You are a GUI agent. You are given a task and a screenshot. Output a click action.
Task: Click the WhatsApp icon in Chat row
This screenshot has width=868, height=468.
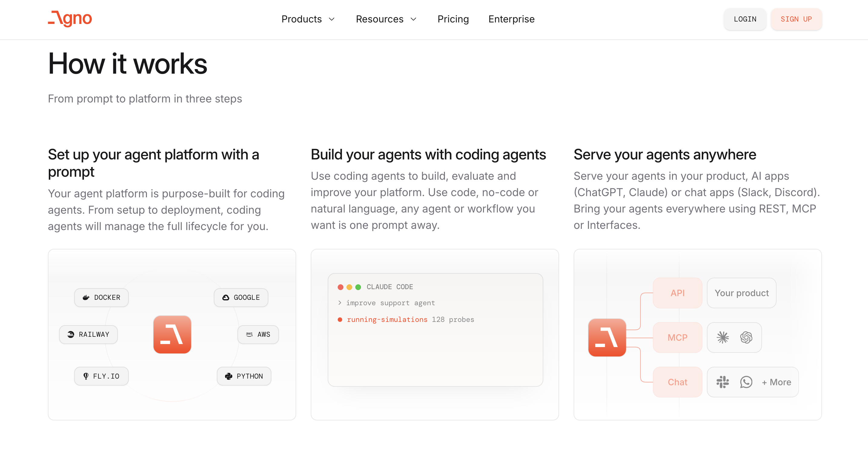(746, 382)
